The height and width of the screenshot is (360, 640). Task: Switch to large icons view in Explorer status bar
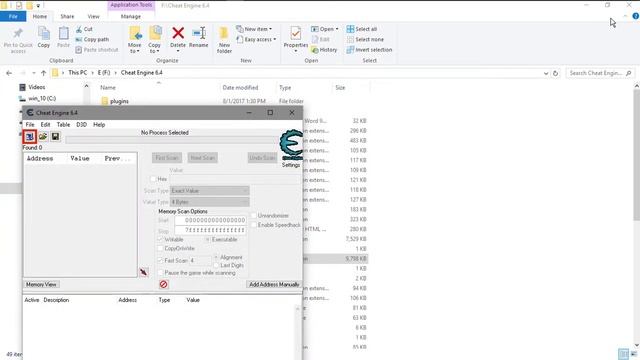[633, 353]
